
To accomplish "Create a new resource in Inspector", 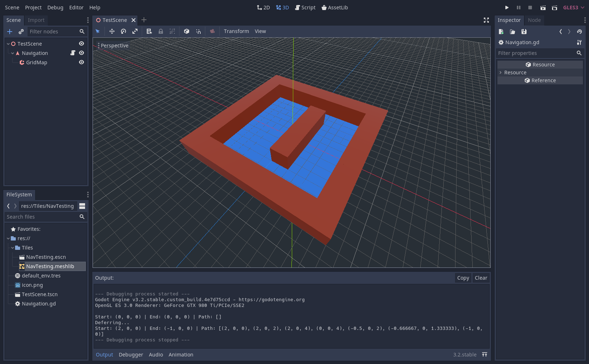I will pyautogui.click(x=501, y=32).
